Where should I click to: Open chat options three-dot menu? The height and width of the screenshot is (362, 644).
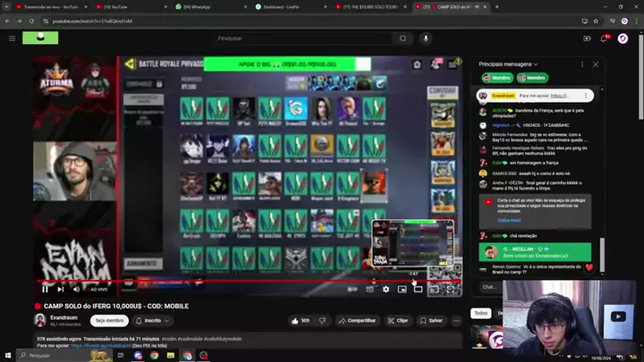580,64
